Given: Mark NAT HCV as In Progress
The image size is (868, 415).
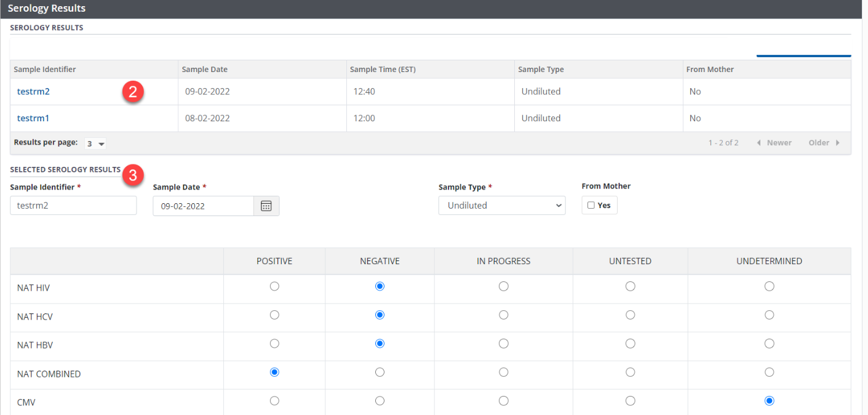Looking at the screenshot, I should (x=503, y=315).
